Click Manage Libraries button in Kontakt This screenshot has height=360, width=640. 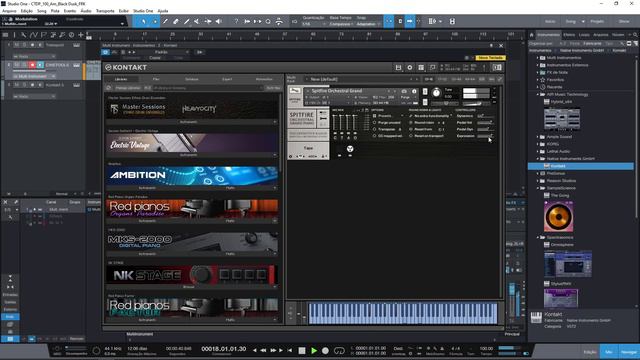pyautogui.click(x=128, y=88)
